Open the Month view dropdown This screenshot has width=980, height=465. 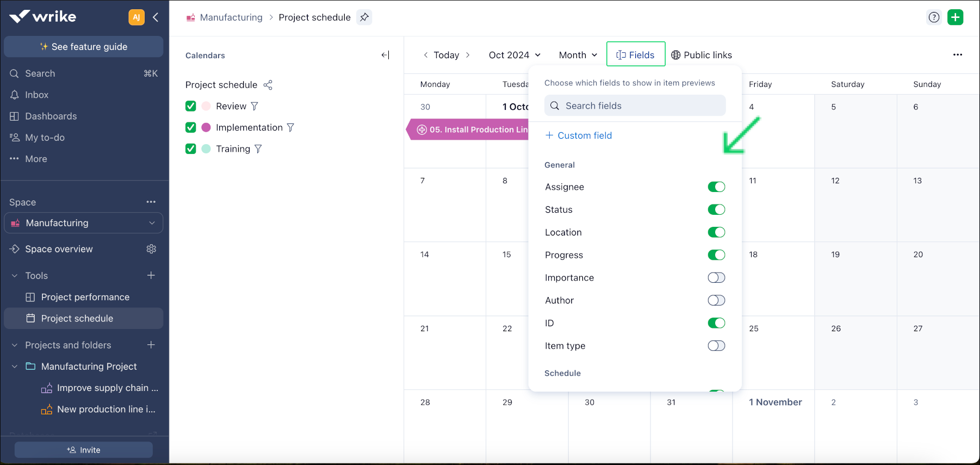pos(578,55)
